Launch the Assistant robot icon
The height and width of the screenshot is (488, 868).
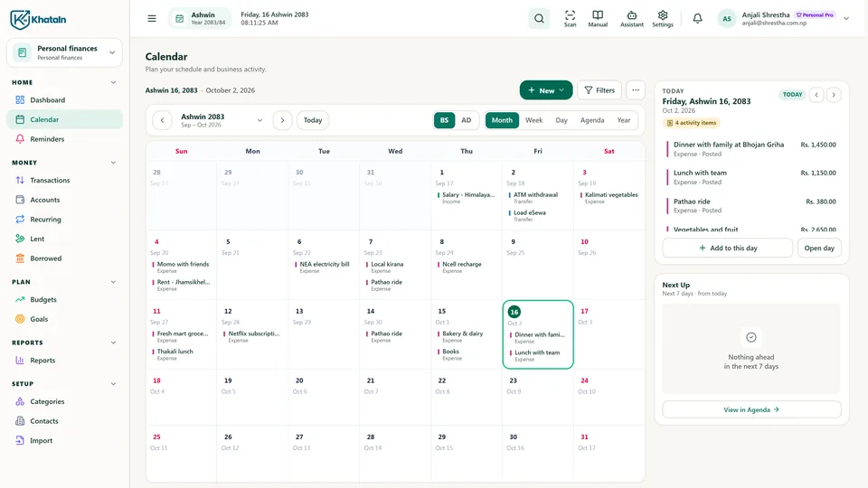coord(632,19)
